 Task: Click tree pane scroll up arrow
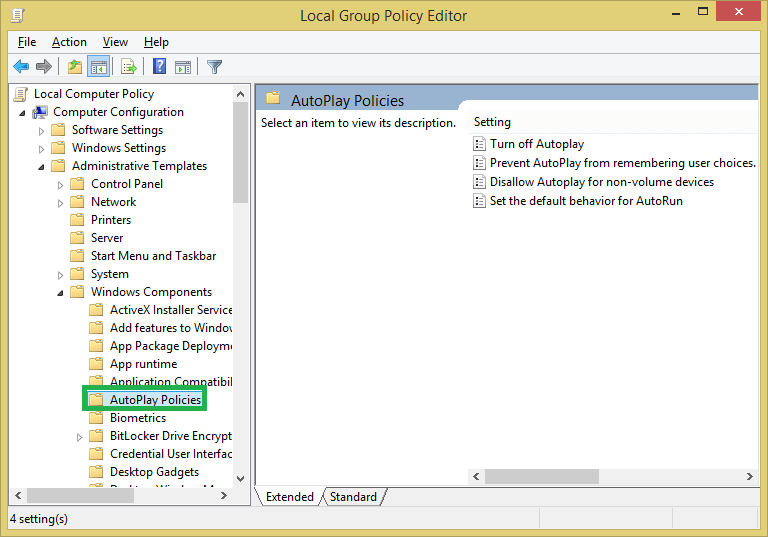click(x=240, y=94)
